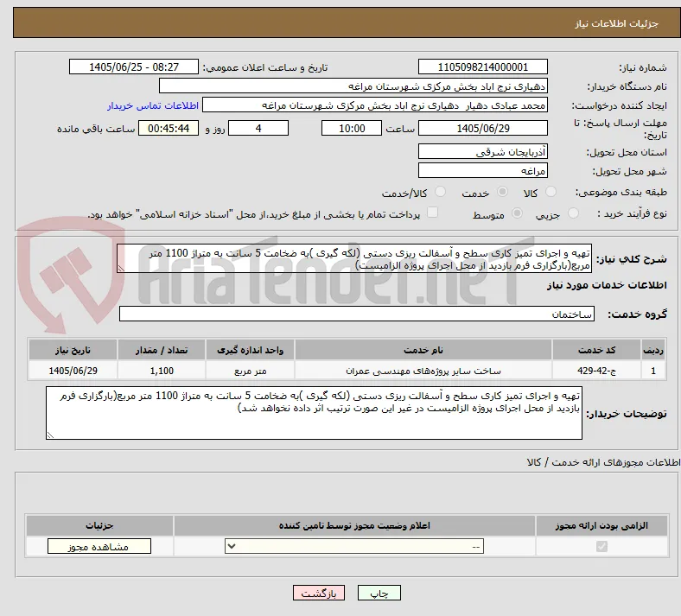Click the request creator name field

375,105
